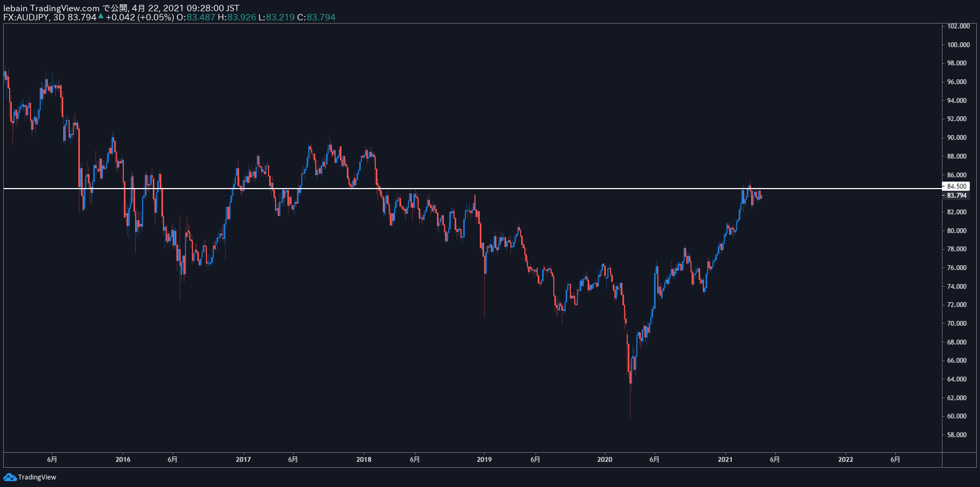Click the 2016 label on time axis
Viewport: 980px width, 487px height.
(x=123, y=459)
